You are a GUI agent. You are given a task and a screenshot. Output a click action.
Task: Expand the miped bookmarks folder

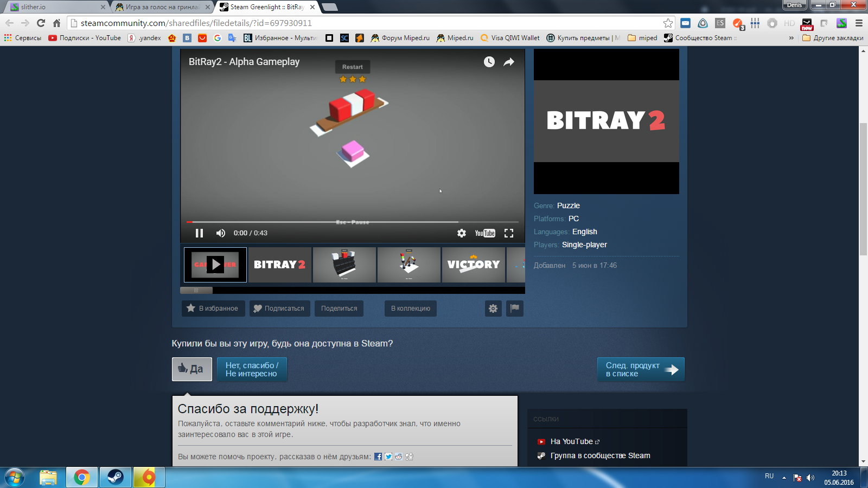coord(642,38)
